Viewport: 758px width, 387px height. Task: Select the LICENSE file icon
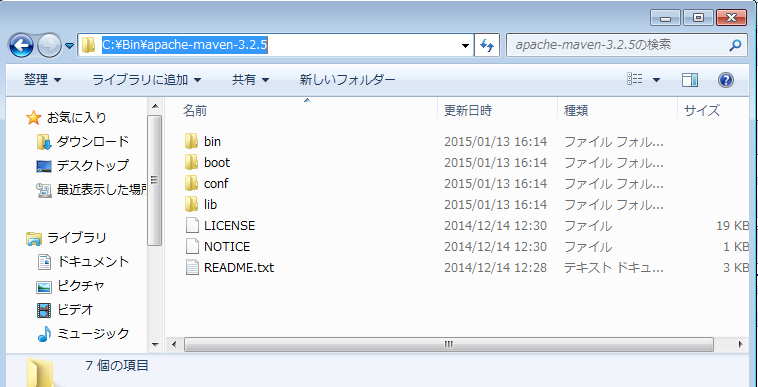(192, 226)
